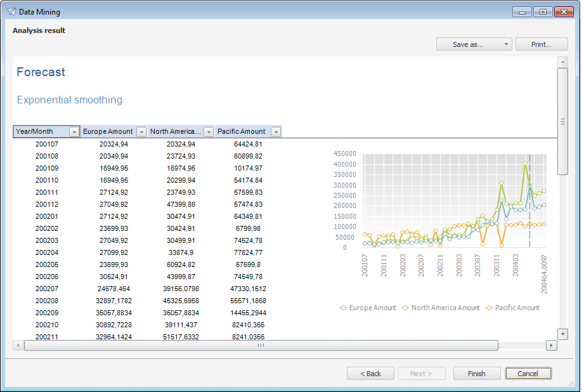Click the Print... button
The image size is (584, 392).
[542, 44]
